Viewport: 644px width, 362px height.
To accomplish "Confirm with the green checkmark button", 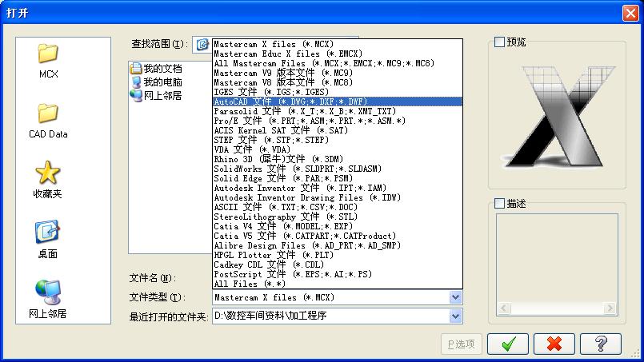I will tap(508, 344).
